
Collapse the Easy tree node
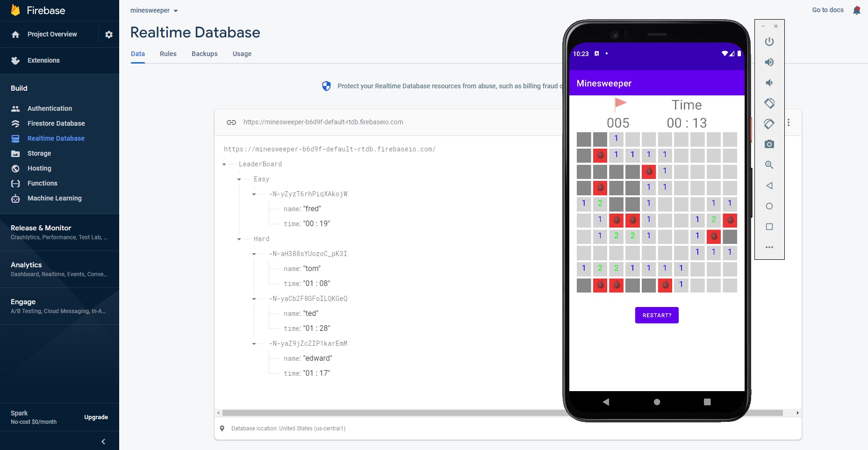click(x=239, y=179)
